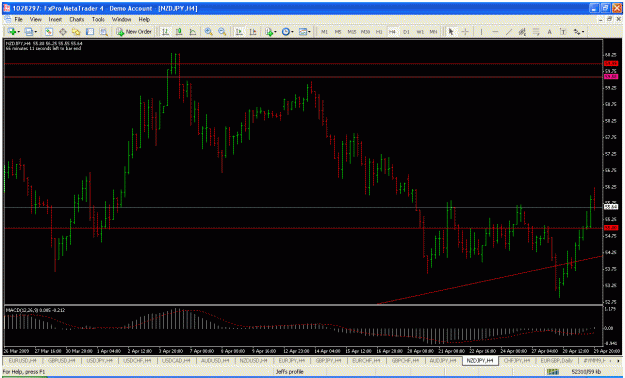625x378 pixels.
Task: Select the Equidistant Channel tool
Action: pyautogui.click(x=523, y=32)
